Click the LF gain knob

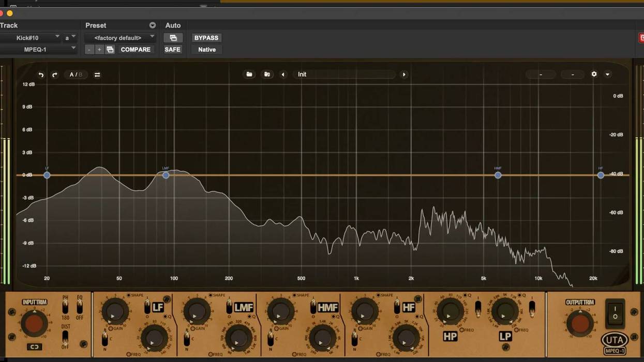pos(115,312)
